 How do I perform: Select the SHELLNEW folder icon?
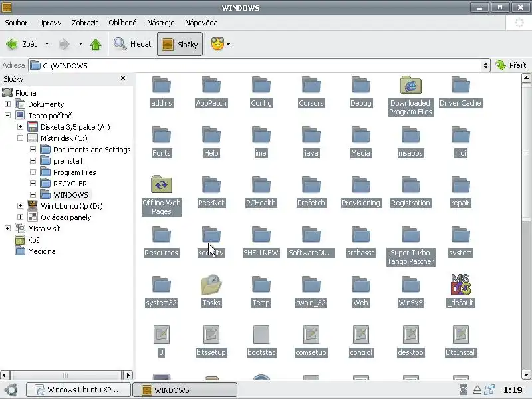point(261,235)
